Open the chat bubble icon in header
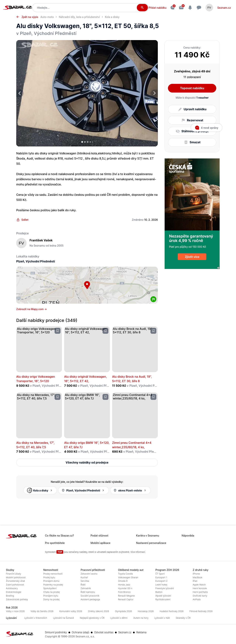The height and width of the screenshot is (644, 236). click(199, 8)
